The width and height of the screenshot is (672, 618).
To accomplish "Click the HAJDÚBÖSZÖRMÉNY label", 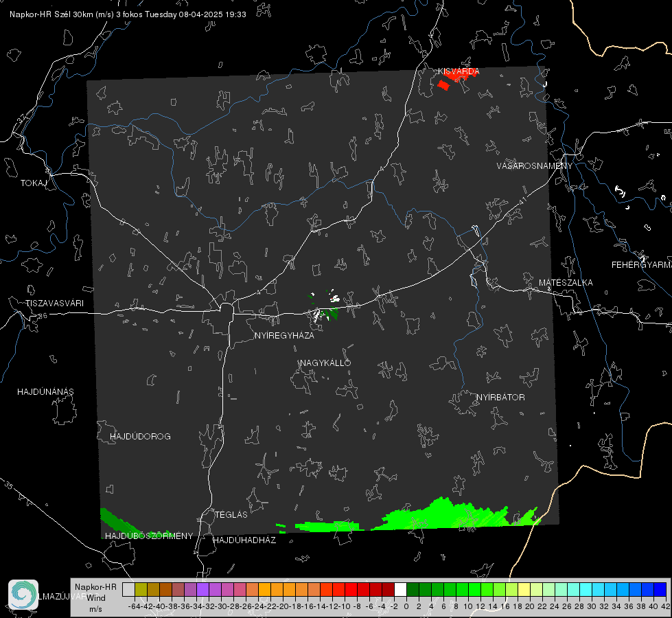I will [149, 536].
